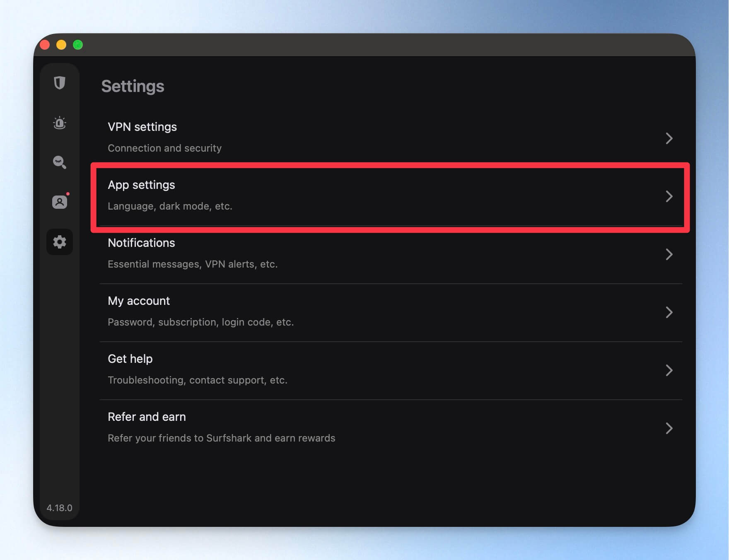Expand the App settings chevron
The width and height of the screenshot is (729, 560).
click(x=669, y=196)
